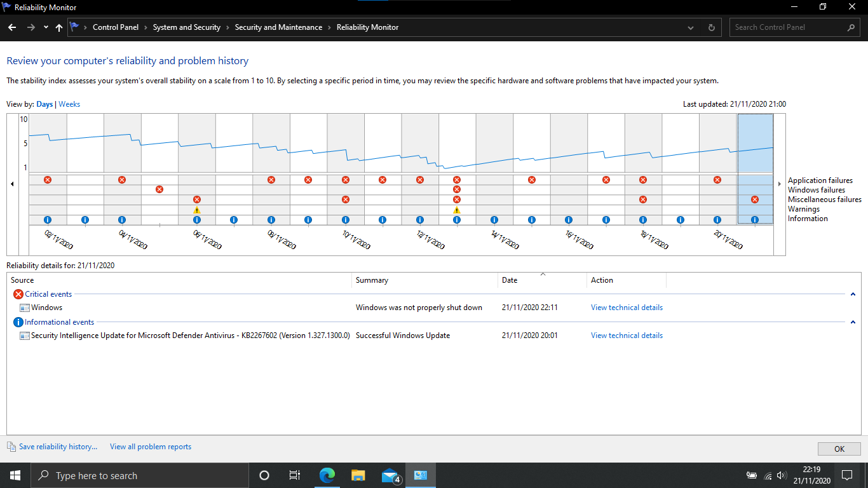Expand the chevron after System and Security breadcrumb

click(227, 27)
